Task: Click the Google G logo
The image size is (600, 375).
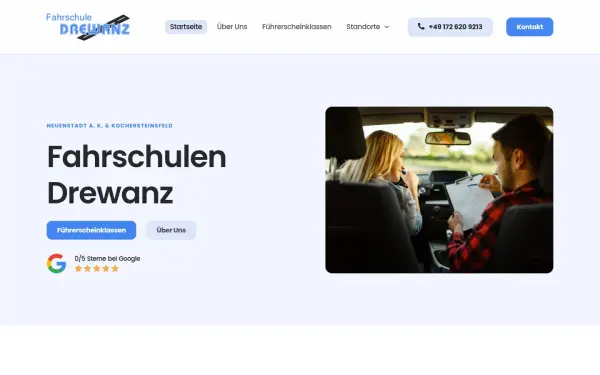Action: (57, 263)
